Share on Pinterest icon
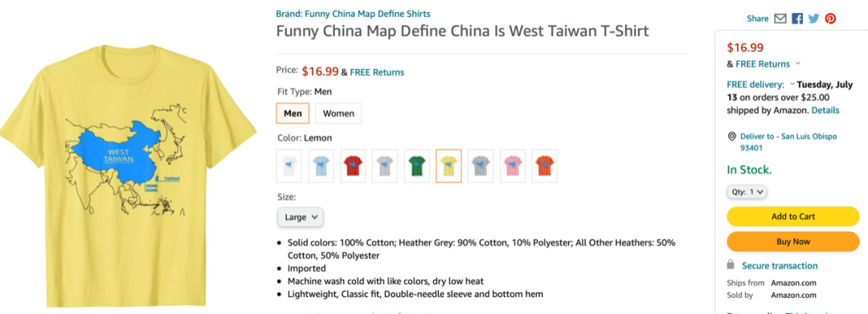The width and height of the screenshot is (868, 314). click(x=830, y=18)
